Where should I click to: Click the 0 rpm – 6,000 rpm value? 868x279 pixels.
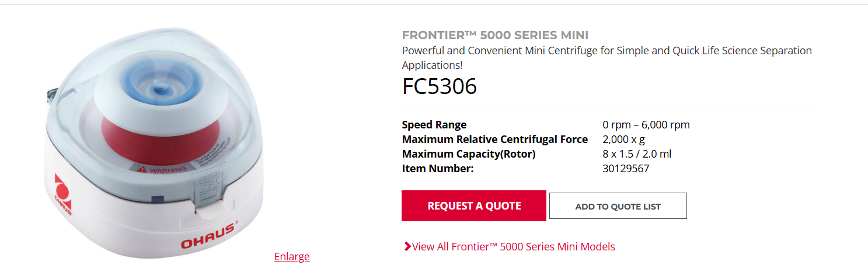click(x=646, y=124)
